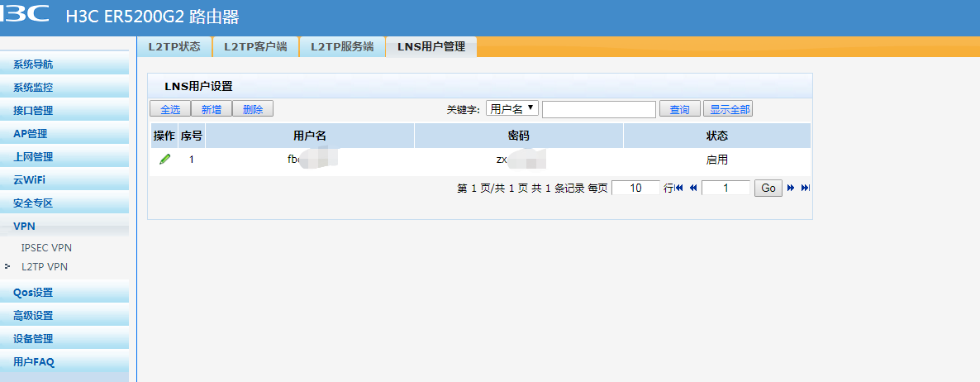This screenshot has height=382, width=980.
Task: Switch to the L2TP状态 tab
Action: click(x=174, y=47)
